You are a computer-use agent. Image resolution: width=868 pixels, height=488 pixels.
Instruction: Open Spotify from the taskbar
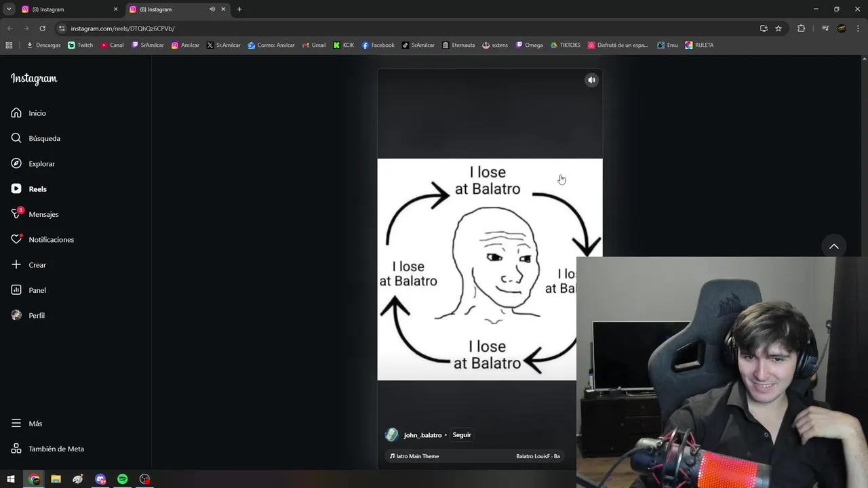coord(122,479)
